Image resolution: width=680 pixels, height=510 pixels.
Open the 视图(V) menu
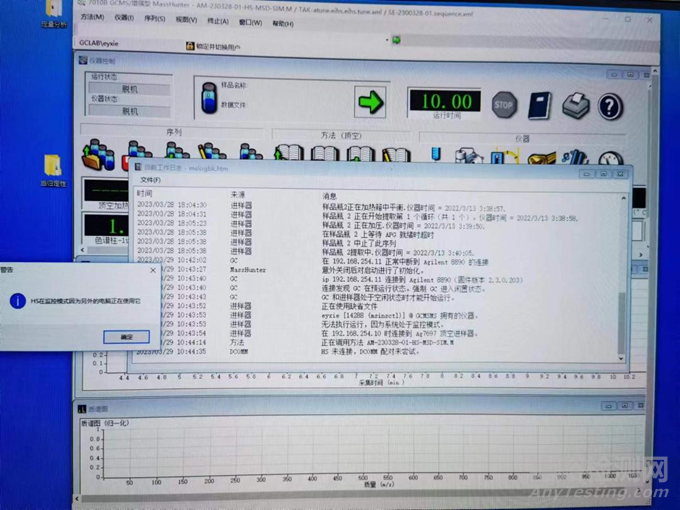[x=186, y=18]
